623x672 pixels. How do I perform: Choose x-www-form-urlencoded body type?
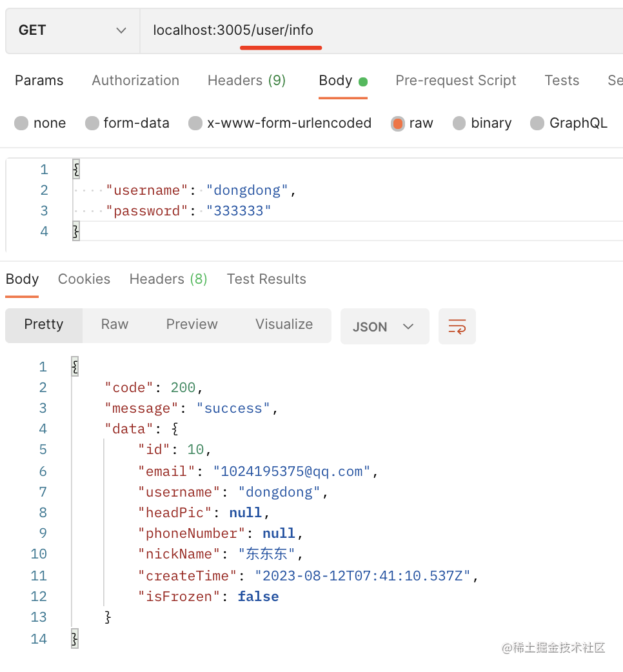click(x=195, y=123)
